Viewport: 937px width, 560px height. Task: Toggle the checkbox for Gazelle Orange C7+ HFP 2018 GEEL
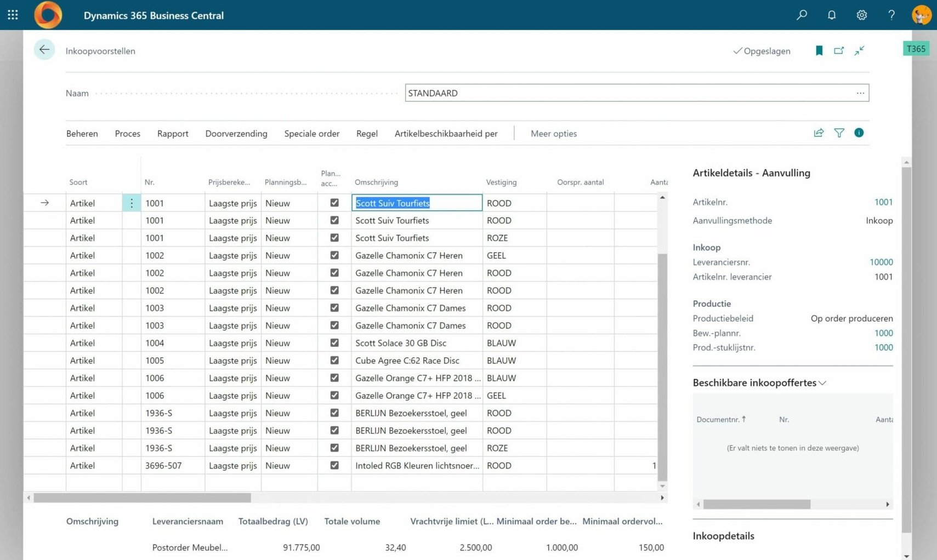[x=334, y=396]
